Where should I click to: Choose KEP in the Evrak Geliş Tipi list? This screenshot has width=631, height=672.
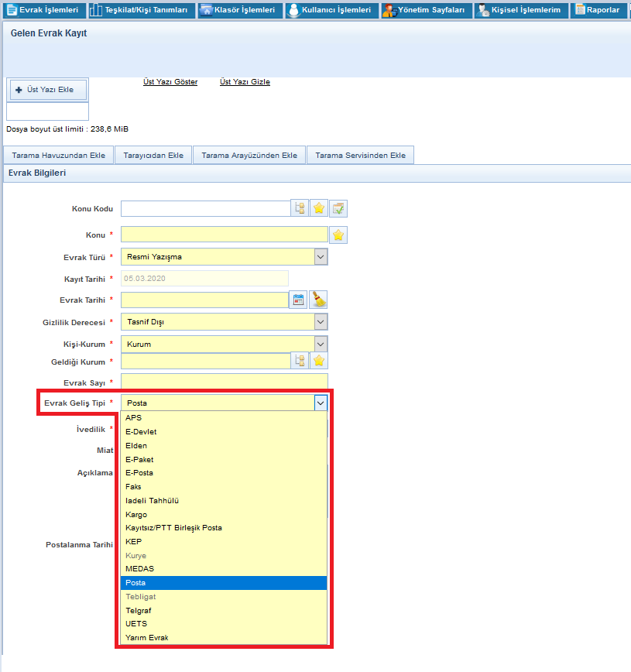tap(132, 542)
